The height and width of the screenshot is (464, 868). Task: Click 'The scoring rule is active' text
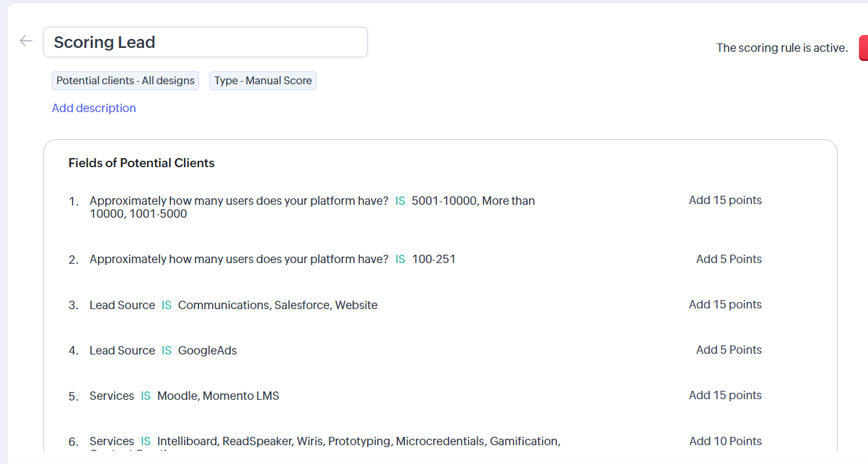point(782,48)
